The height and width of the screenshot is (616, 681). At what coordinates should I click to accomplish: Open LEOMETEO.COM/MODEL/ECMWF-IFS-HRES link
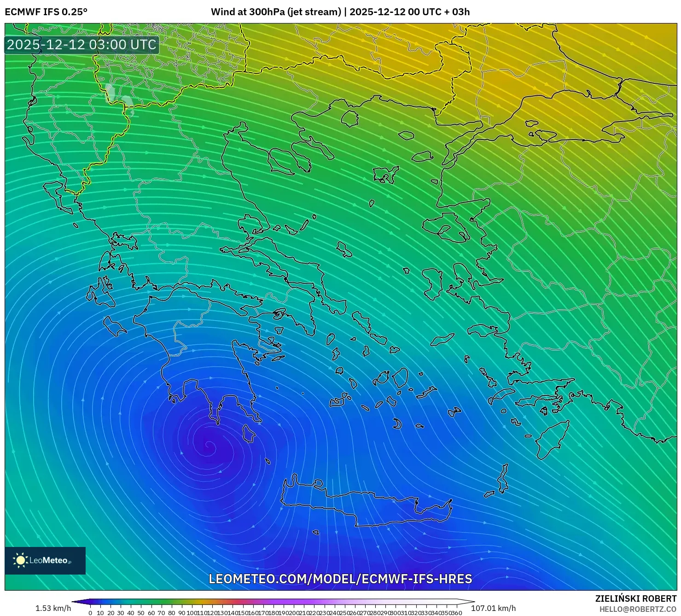[340, 580]
